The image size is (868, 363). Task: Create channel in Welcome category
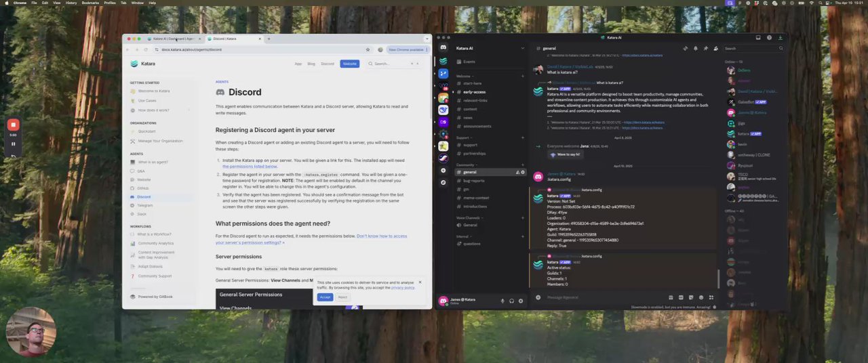pyautogui.click(x=522, y=76)
